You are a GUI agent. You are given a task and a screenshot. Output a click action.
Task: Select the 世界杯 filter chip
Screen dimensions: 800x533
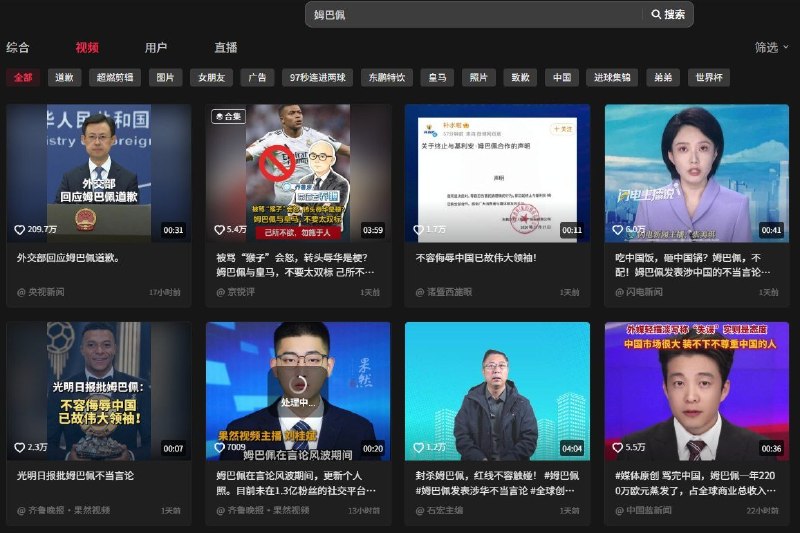click(709, 78)
